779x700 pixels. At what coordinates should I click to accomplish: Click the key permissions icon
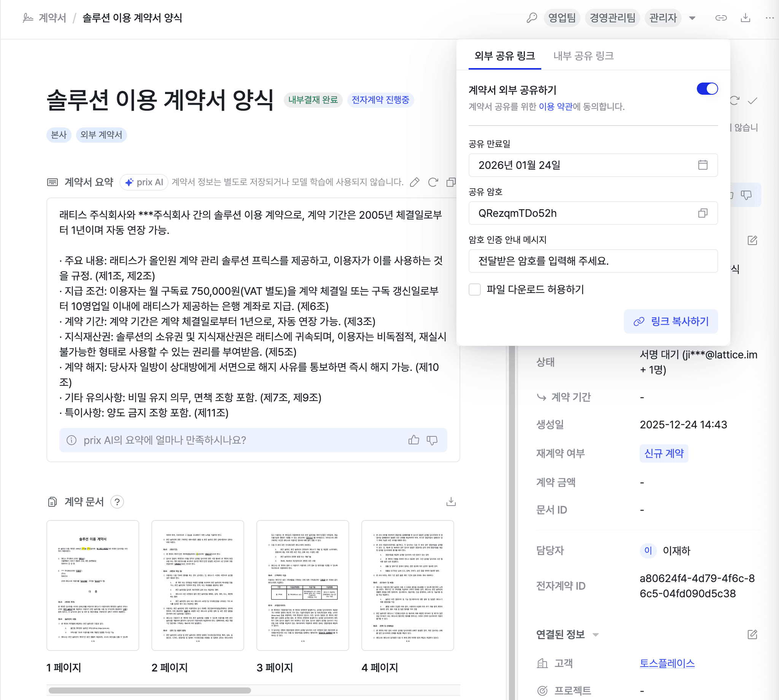point(531,18)
